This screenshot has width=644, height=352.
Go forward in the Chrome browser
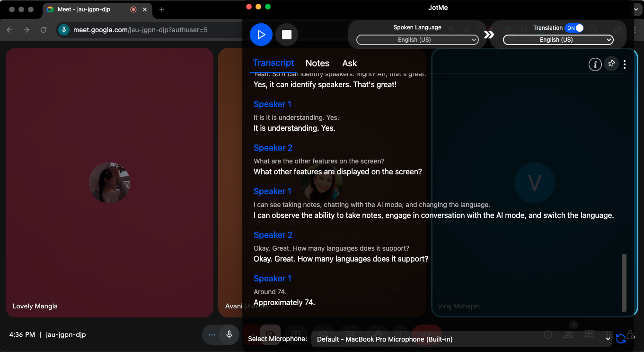pos(26,30)
